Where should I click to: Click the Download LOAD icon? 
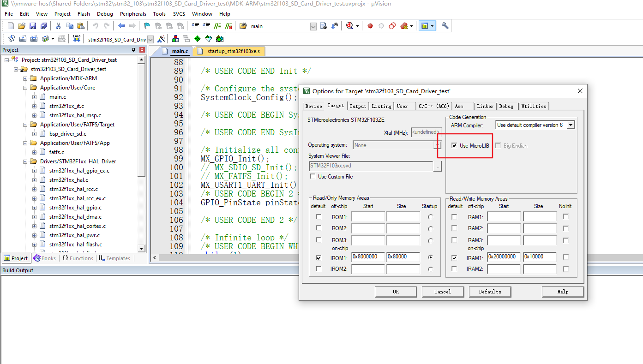pyautogui.click(x=77, y=39)
